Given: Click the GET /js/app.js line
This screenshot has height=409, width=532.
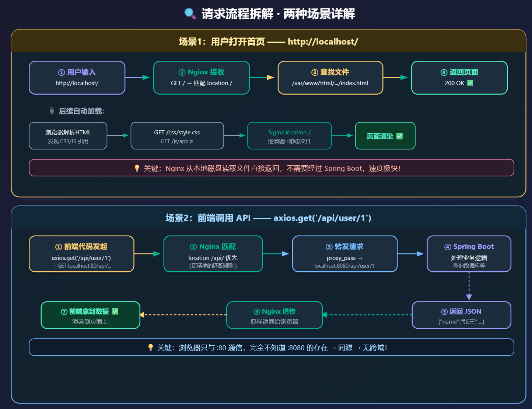Looking at the screenshot, I should point(177,141).
